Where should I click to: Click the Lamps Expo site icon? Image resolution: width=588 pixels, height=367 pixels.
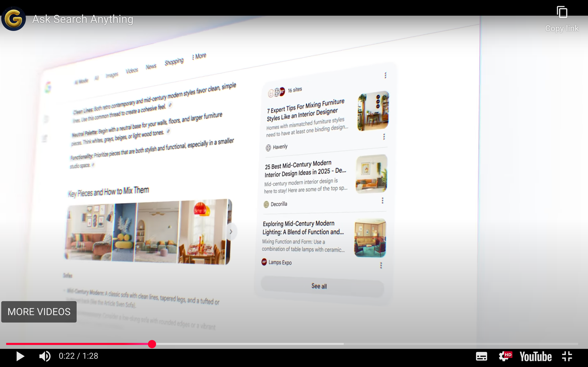tap(264, 262)
